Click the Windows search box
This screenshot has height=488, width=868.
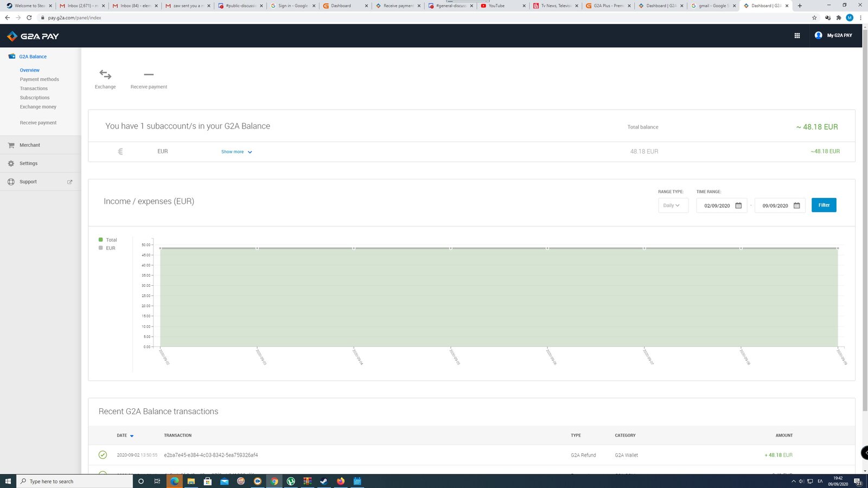[74, 481]
